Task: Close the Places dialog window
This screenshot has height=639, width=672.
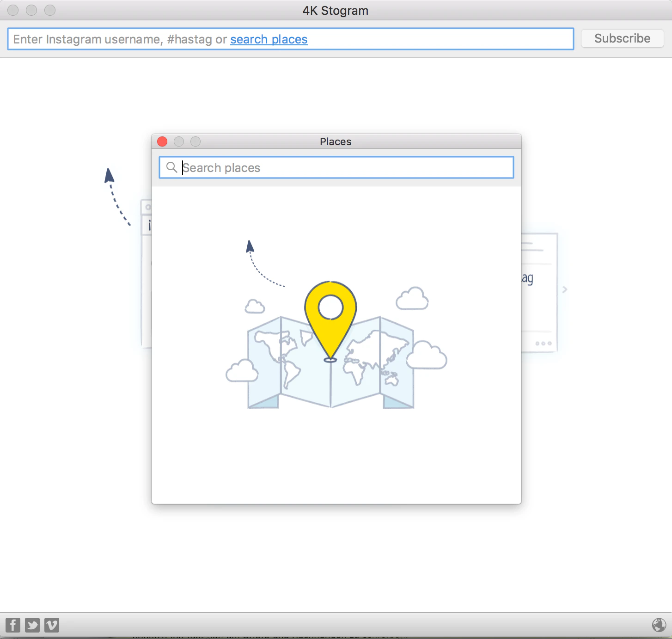Action: [x=162, y=141]
